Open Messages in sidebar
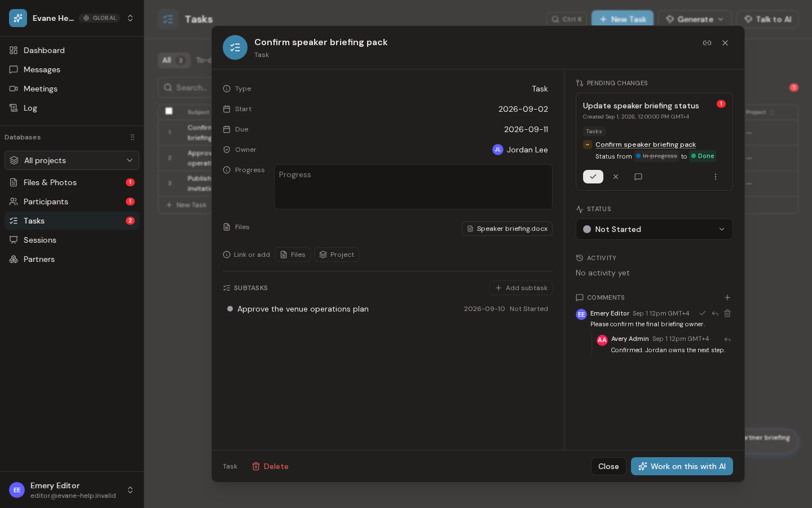Screen dimensions: 812x508 (72, 69)
